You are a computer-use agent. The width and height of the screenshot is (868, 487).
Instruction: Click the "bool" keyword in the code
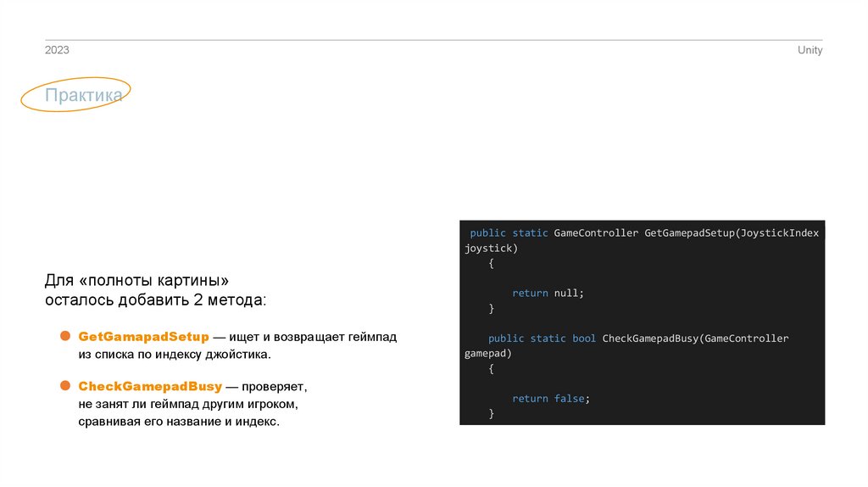tap(584, 339)
